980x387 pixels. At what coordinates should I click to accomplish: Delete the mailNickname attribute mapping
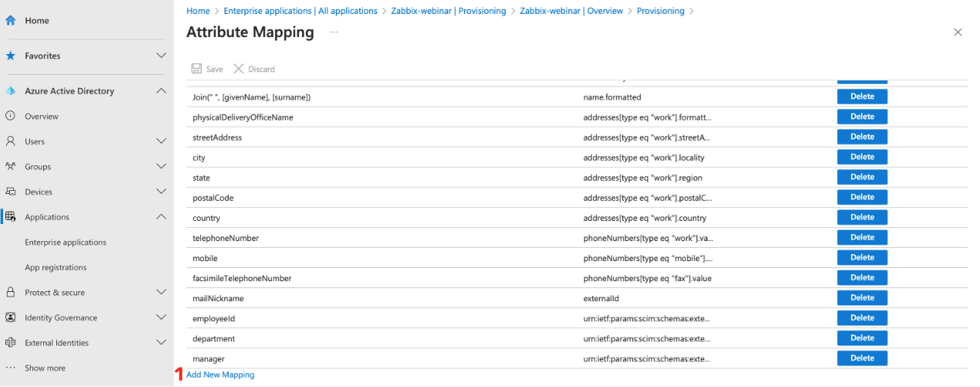(862, 297)
